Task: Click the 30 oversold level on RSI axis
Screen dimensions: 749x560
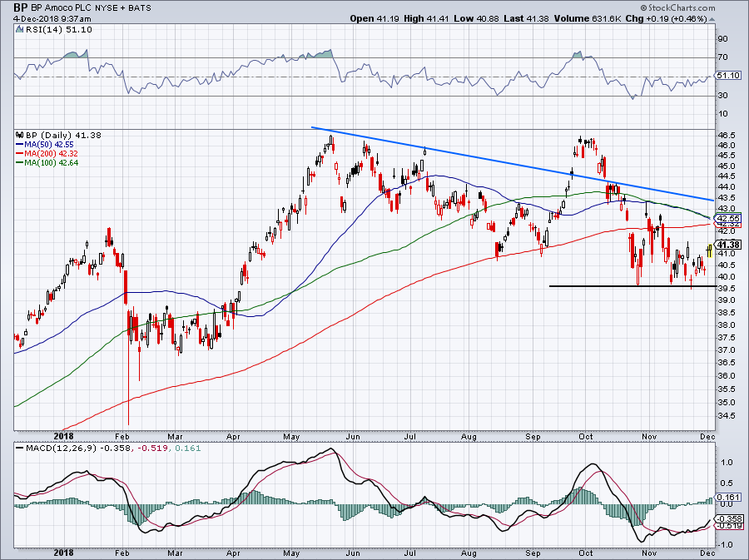Action: 722,96
